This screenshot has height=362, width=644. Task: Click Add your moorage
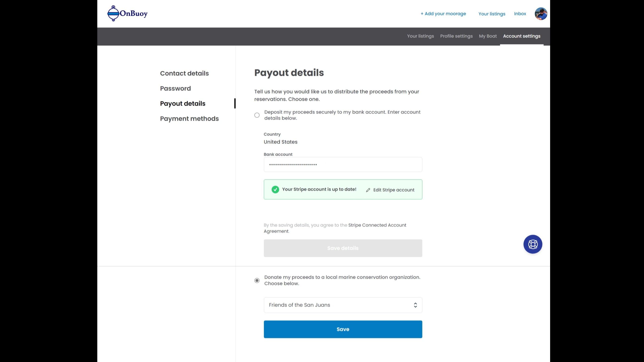tap(443, 13)
